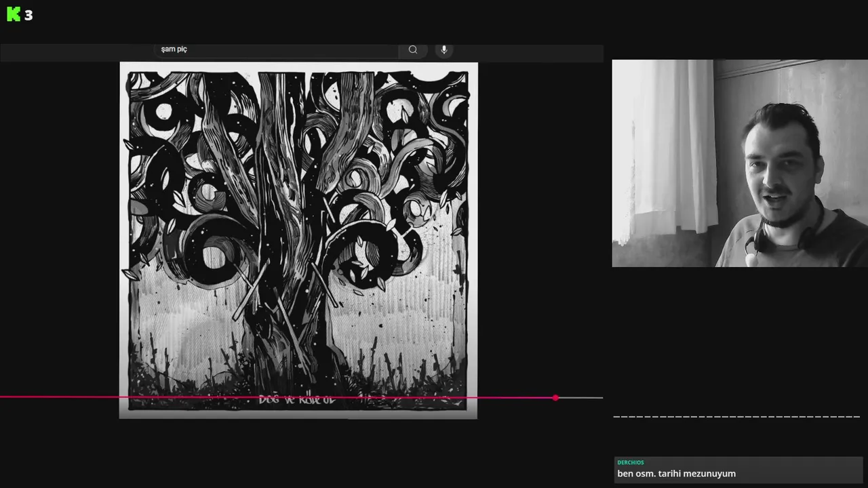
Task: Click the DERCHIOS chat username
Action: click(631, 463)
